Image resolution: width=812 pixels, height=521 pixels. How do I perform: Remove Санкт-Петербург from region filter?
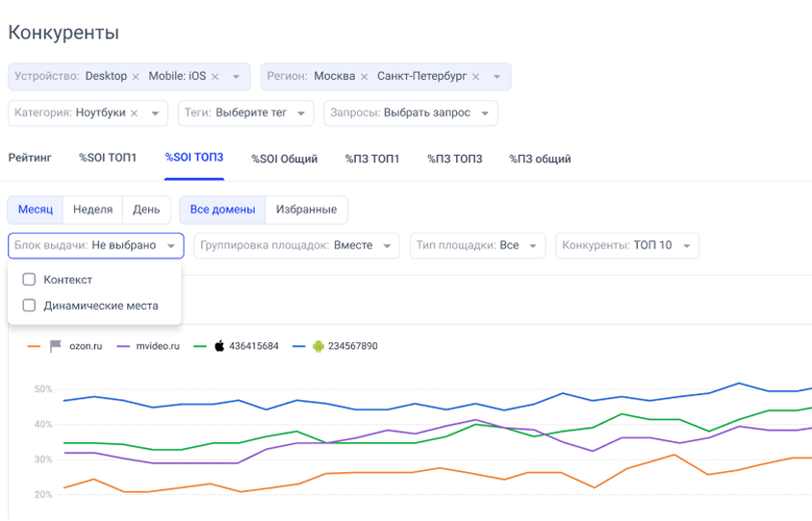[x=475, y=77]
